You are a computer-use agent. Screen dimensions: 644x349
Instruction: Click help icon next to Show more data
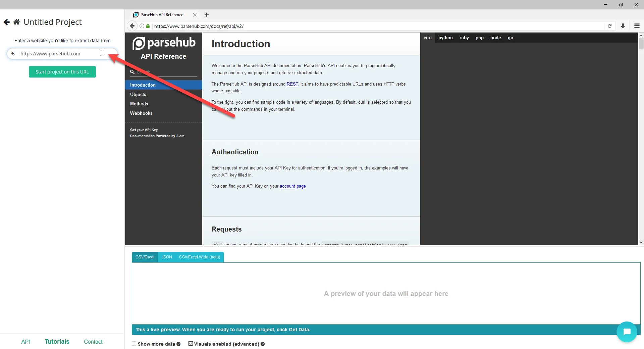178,344
